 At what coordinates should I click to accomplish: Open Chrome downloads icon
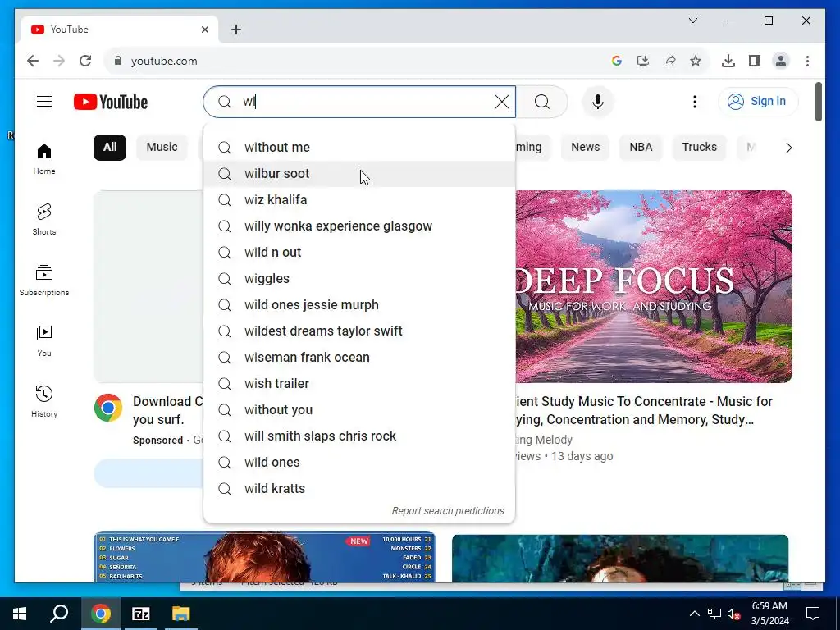pos(728,61)
